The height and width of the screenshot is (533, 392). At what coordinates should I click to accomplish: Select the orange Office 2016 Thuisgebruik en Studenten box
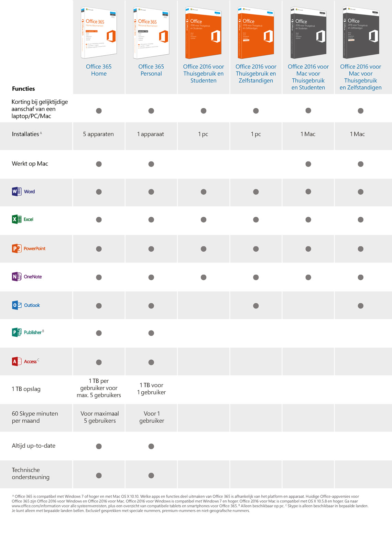[x=204, y=33]
